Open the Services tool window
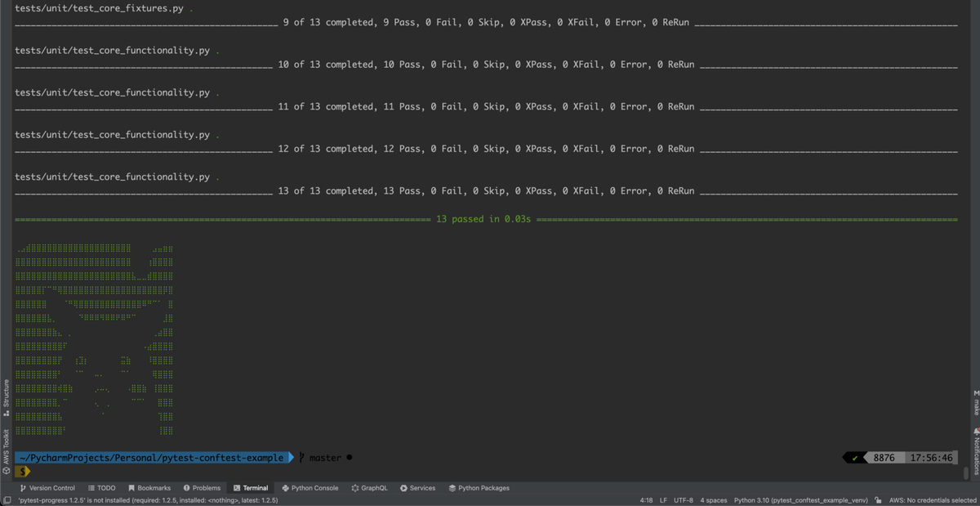The image size is (980, 506). point(418,487)
